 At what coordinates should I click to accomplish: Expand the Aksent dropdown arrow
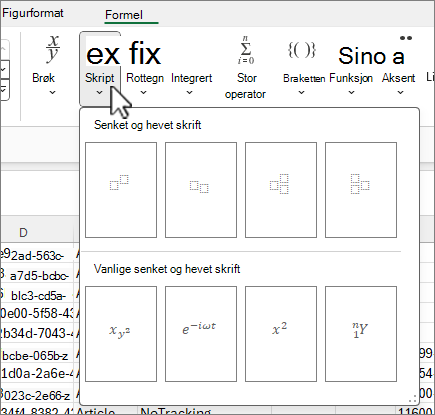400,93
